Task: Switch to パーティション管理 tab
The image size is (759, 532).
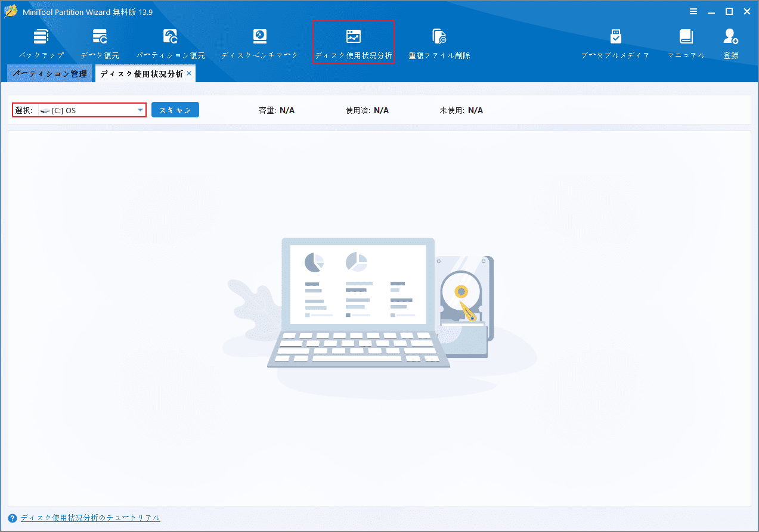Action: (x=49, y=74)
